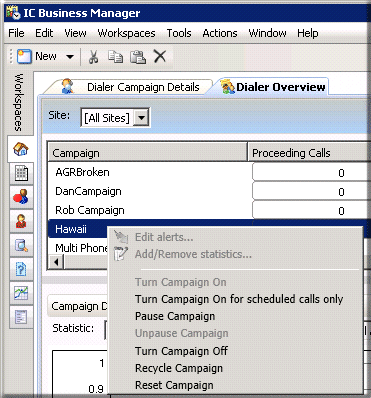
Task: Open the question mark document sidebar icon
Action: click(21, 269)
